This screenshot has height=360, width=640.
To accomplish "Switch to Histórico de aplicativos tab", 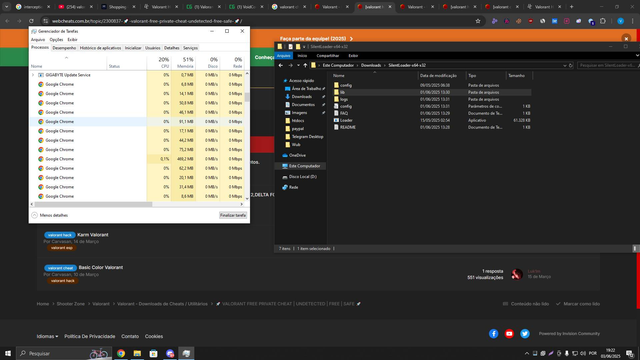I will 100,48.
